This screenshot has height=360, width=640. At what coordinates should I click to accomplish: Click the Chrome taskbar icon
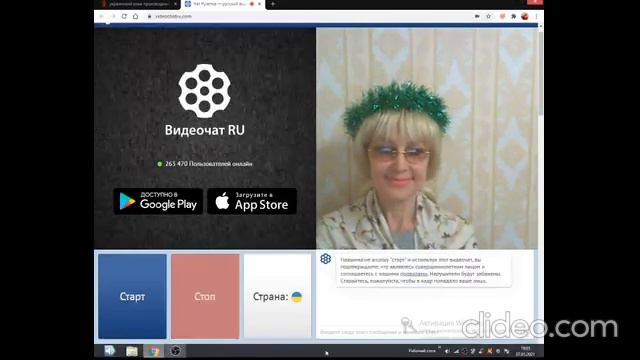[153, 351]
